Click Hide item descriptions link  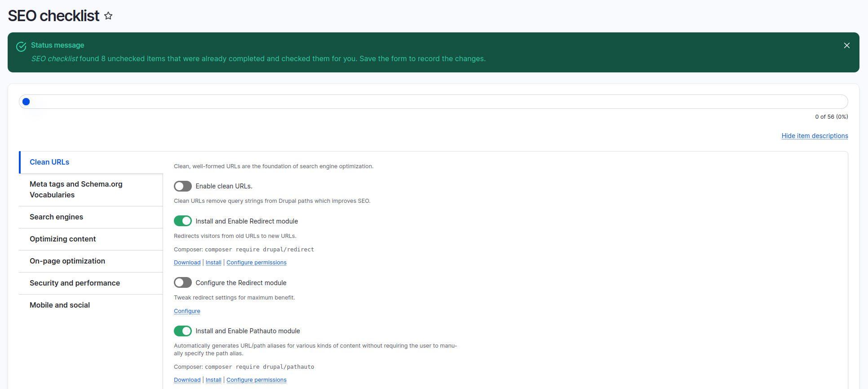pos(815,136)
